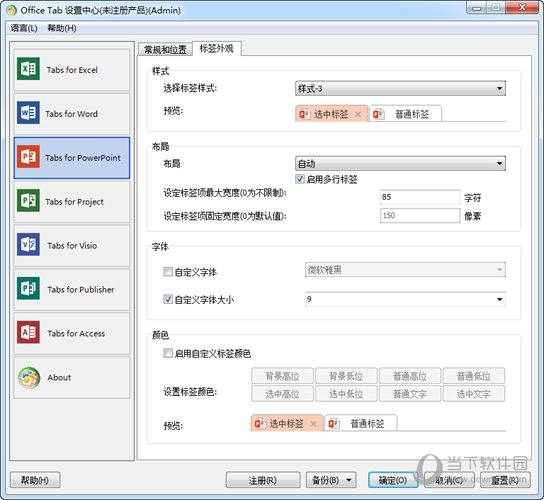The image size is (544, 500).
Task: Select the 普通标签 tab in style preview
Action: pyautogui.click(x=405, y=114)
